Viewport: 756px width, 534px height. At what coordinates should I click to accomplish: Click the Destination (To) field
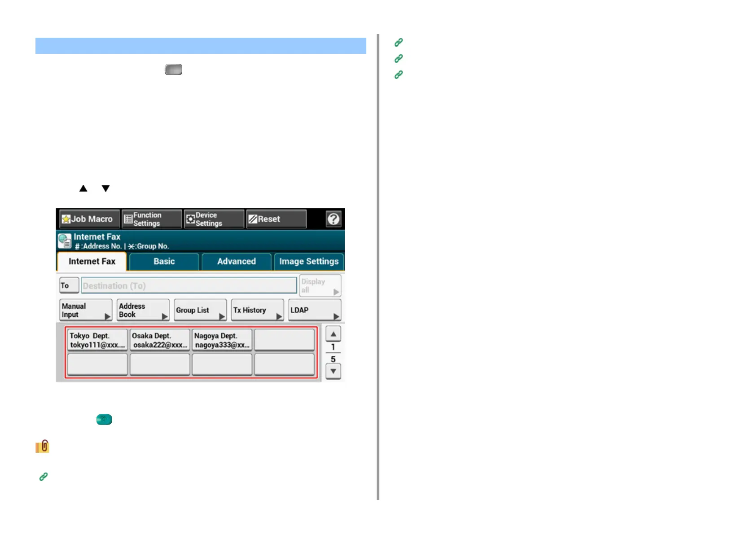point(189,285)
